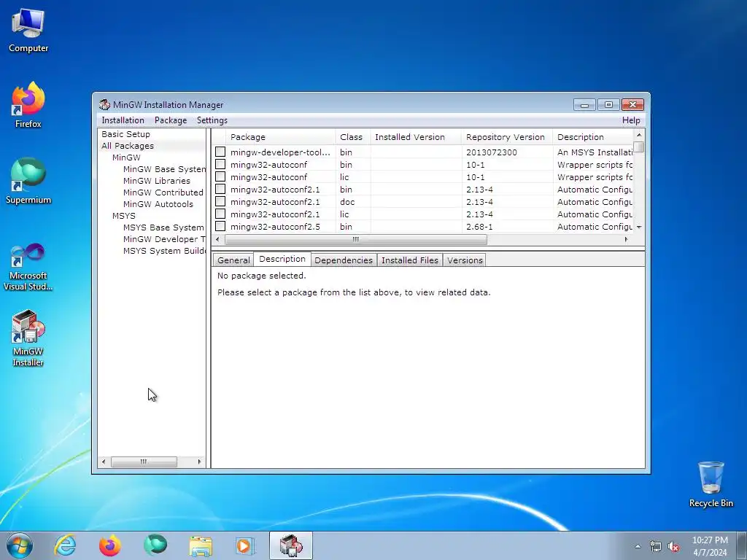Screen dimensions: 747x560
Task: Launch Firefox from the taskbar
Action: [x=110, y=545]
